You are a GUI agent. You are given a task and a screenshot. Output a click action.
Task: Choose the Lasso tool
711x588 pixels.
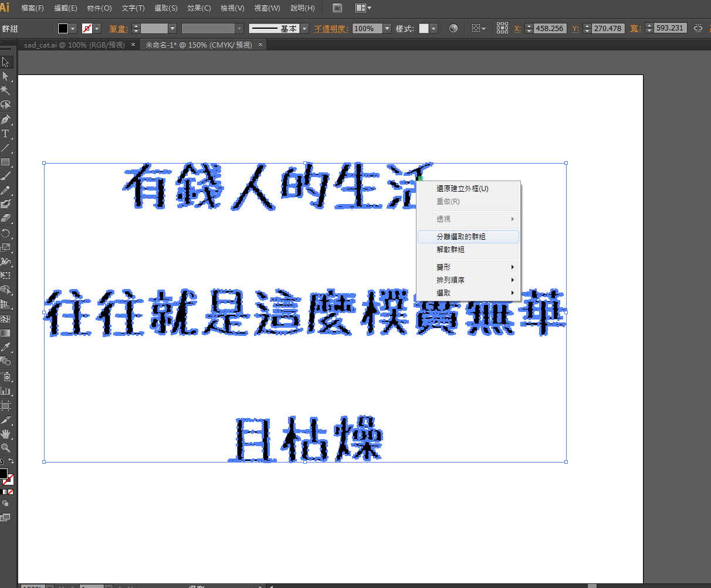[x=5, y=105]
